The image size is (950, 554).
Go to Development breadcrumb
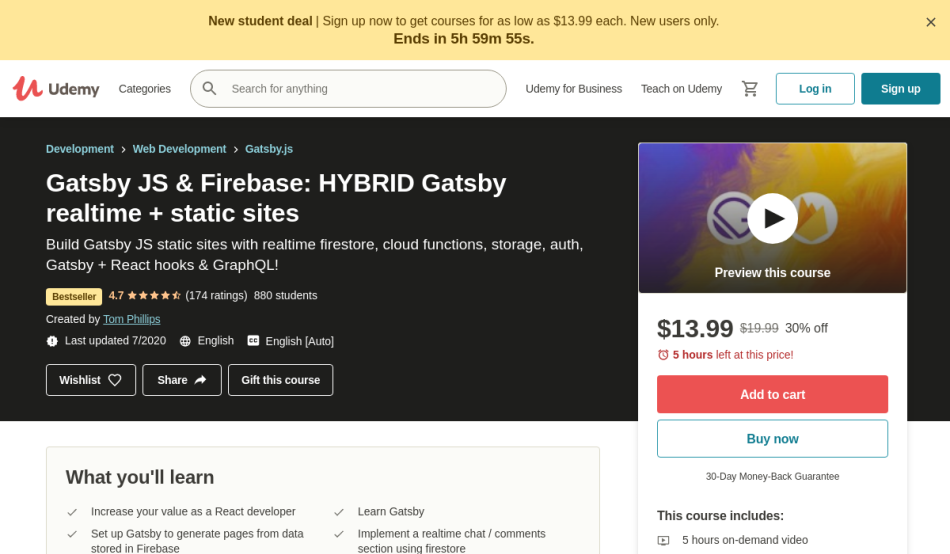click(80, 149)
